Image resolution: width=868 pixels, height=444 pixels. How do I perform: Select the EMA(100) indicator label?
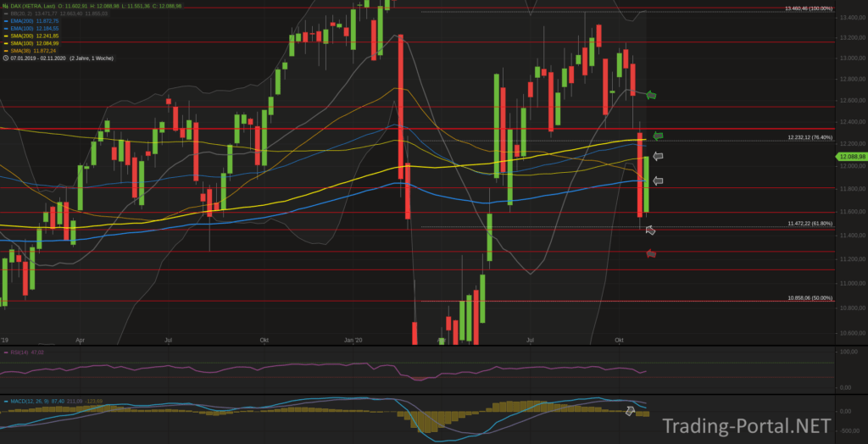tap(21, 28)
